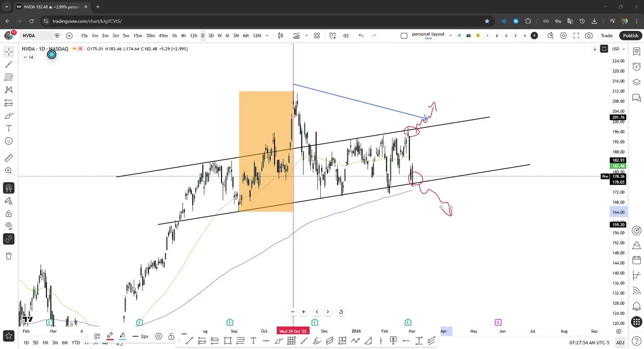This screenshot has height=349, width=644.
Task: Toggle the P quick button in top toolbar
Action: coord(534,35)
